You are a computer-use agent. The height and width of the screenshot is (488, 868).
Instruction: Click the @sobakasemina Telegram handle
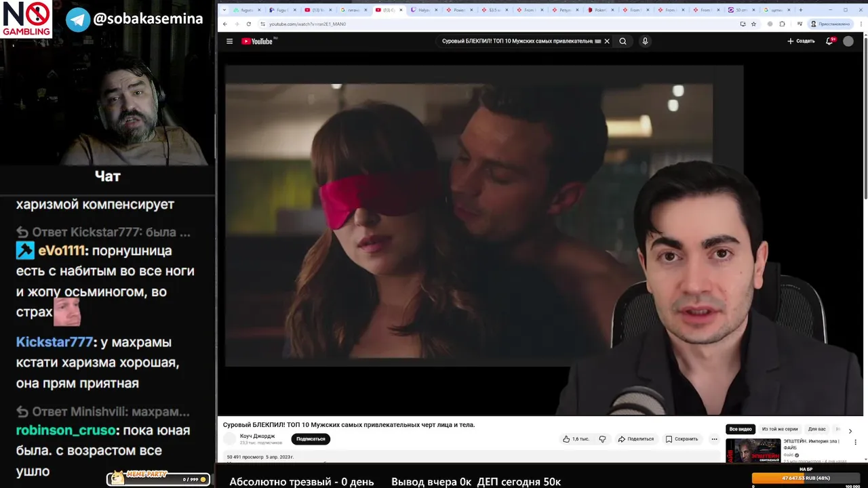pyautogui.click(x=148, y=19)
